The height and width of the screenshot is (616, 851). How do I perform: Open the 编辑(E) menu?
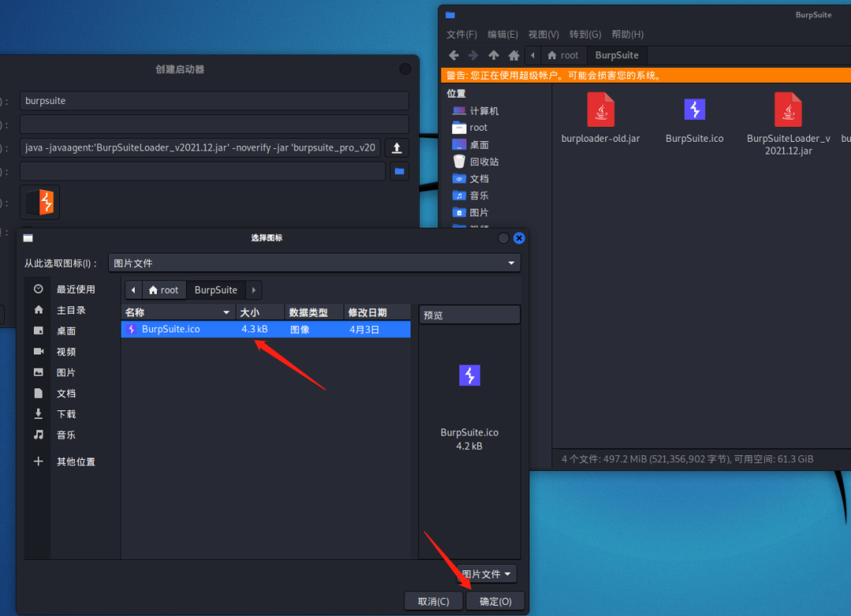click(503, 34)
